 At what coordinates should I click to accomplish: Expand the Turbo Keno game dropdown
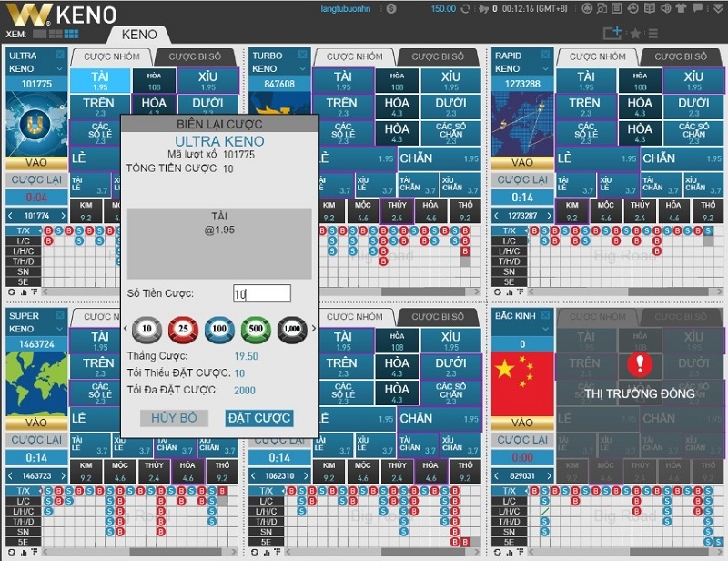click(x=303, y=68)
